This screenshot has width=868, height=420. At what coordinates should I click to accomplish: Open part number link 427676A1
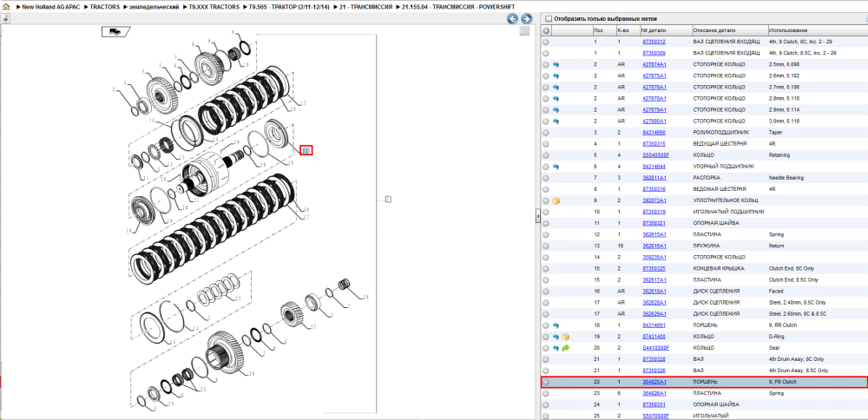pos(654,88)
